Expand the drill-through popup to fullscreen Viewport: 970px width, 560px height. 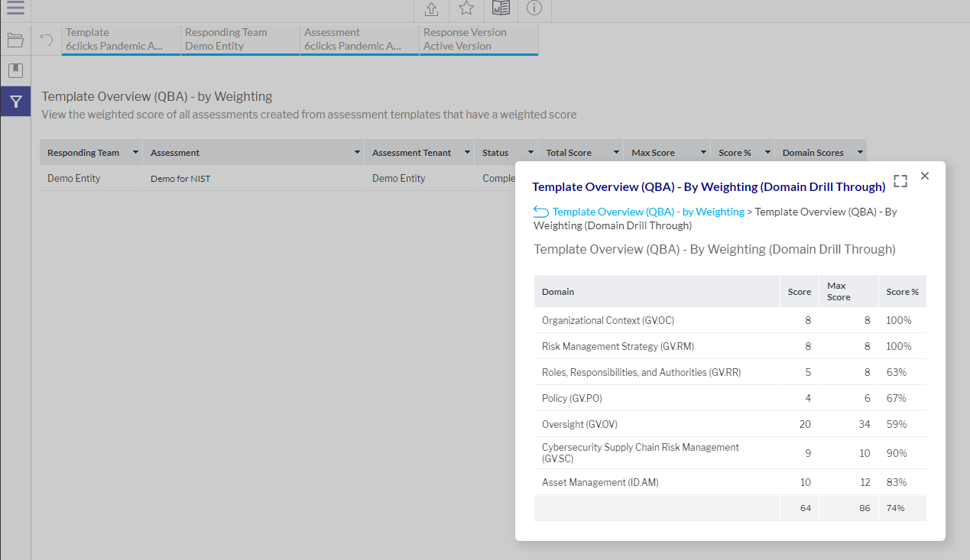(x=900, y=181)
